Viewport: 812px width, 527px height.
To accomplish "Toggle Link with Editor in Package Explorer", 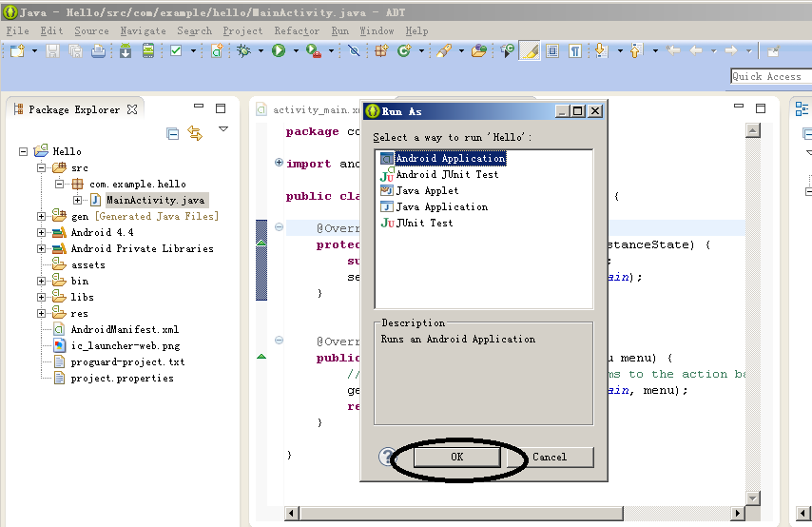I will point(195,134).
